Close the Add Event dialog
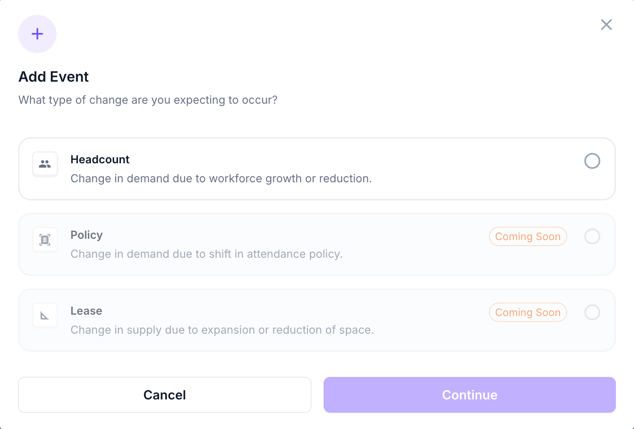634x429 pixels. (606, 25)
